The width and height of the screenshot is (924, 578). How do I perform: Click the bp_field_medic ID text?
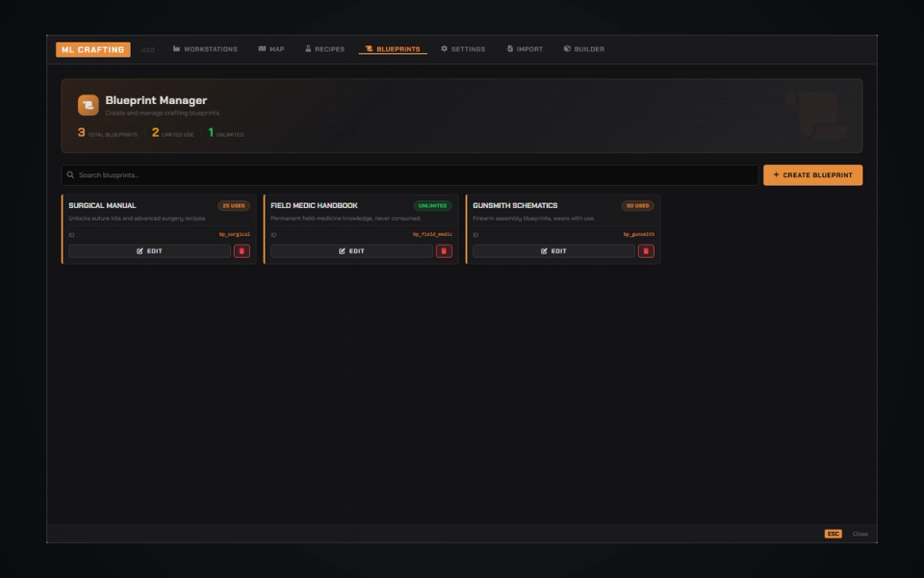point(432,235)
